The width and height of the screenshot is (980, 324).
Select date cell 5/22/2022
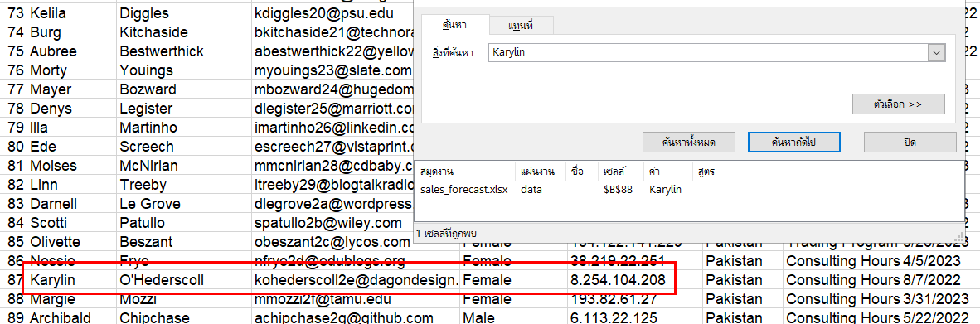(x=940, y=317)
